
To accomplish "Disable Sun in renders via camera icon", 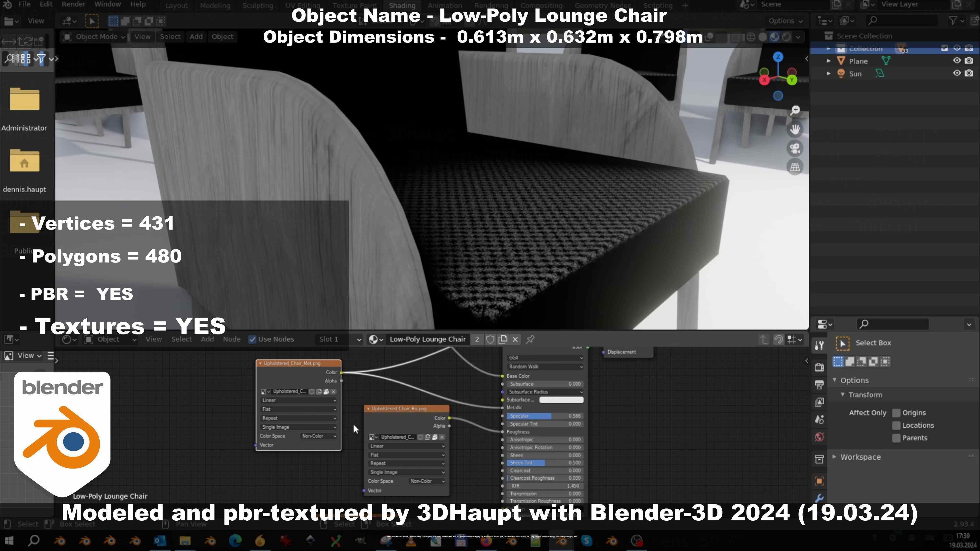I will click(969, 73).
